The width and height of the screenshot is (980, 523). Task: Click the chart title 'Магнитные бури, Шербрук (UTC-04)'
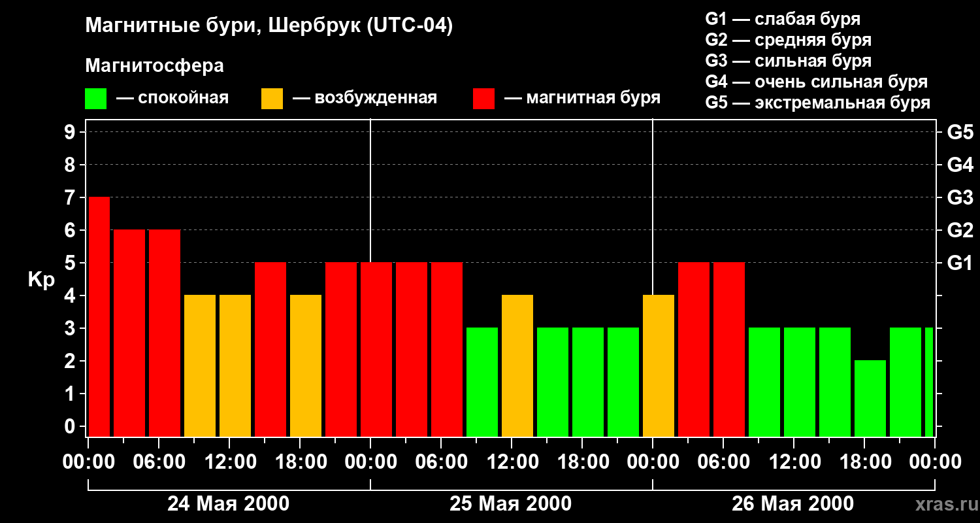(x=269, y=26)
